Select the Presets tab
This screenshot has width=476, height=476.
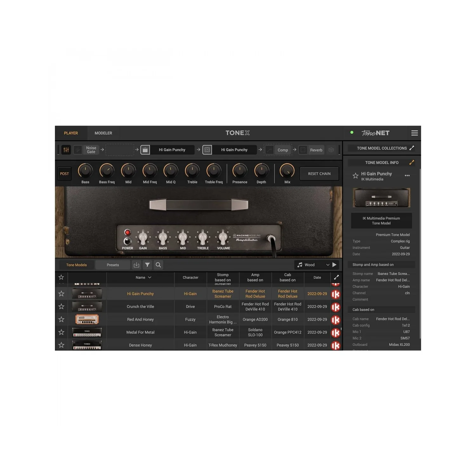(x=113, y=265)
